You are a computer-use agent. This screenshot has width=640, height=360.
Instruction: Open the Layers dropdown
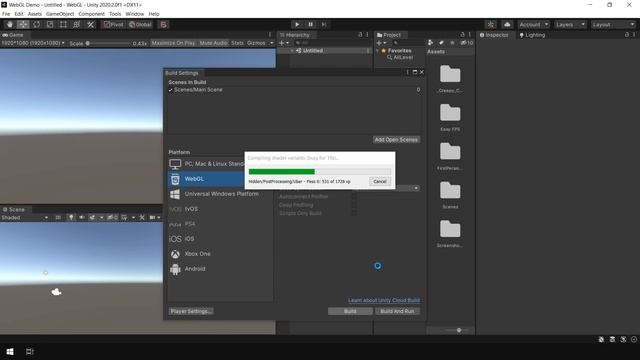[x=570, y=24]
